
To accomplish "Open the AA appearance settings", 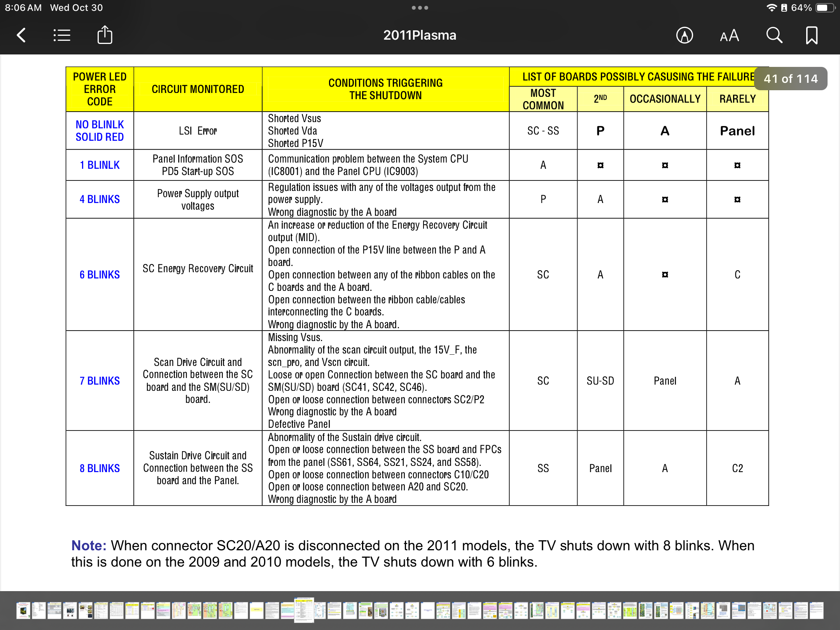I will (x=729, y=35).
